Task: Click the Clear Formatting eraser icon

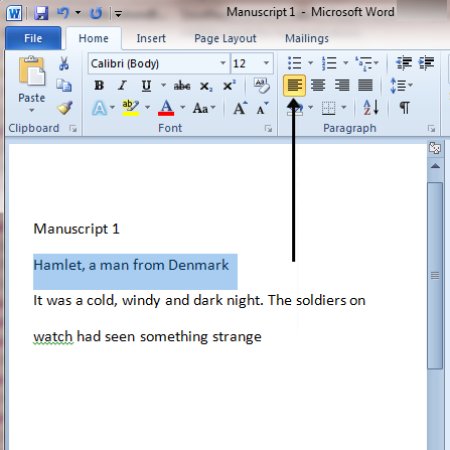Action: 261,86
